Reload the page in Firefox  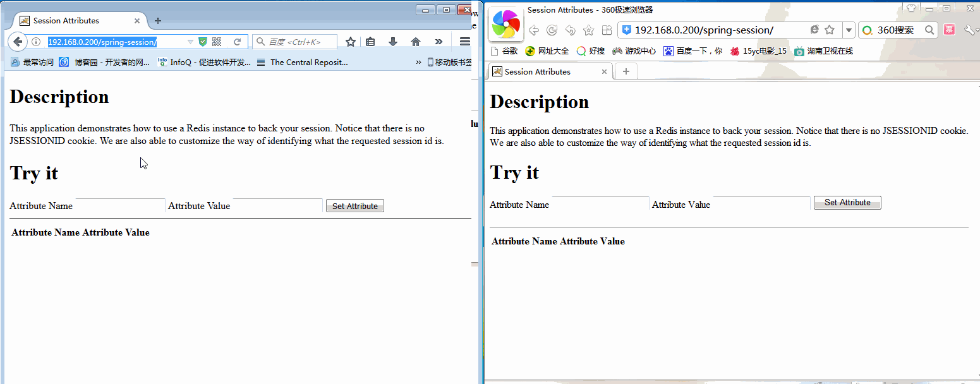[x=238, y=42]
